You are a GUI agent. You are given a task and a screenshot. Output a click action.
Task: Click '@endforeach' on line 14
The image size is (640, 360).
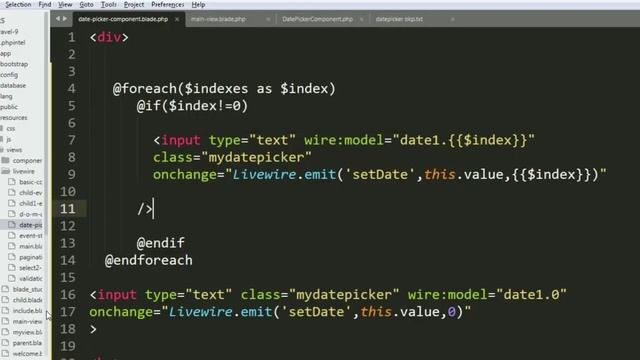point(149,260)
